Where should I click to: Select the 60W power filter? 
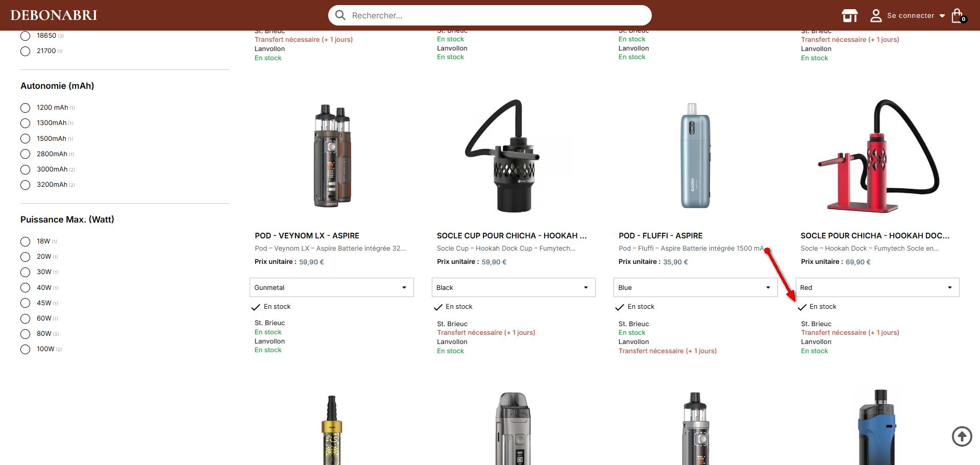(26, 319)
